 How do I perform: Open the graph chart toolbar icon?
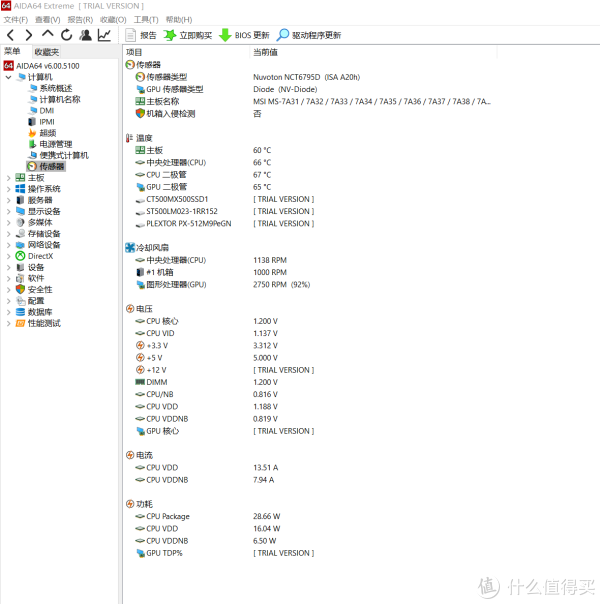(104, 35)
